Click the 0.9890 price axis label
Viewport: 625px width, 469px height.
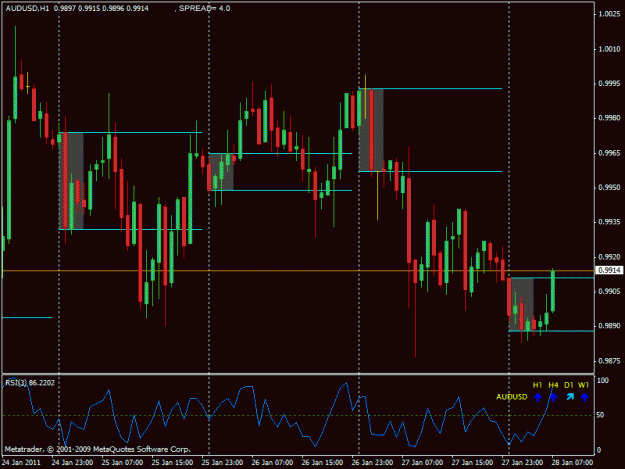tap(609, 326)
